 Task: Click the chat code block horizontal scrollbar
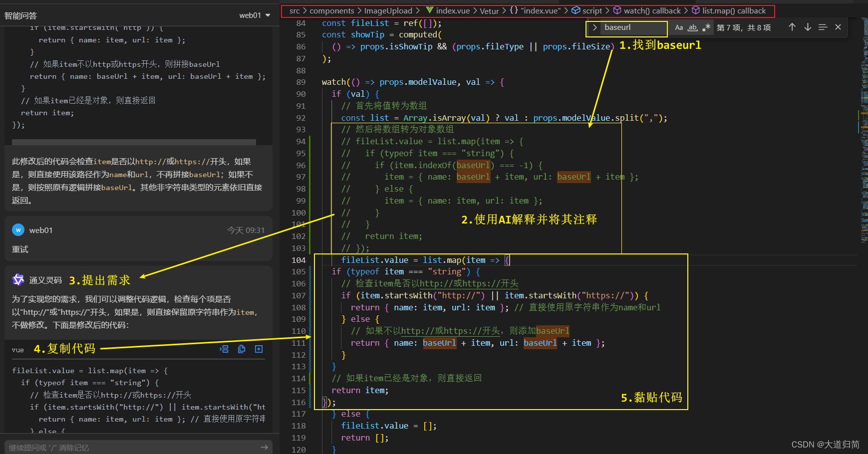click(x=134, y=142)
